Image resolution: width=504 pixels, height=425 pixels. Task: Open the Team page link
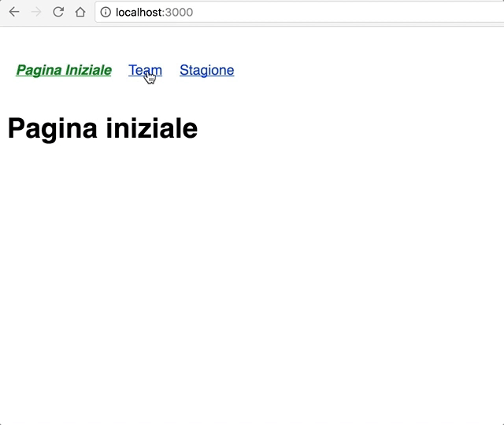(138, 69)
